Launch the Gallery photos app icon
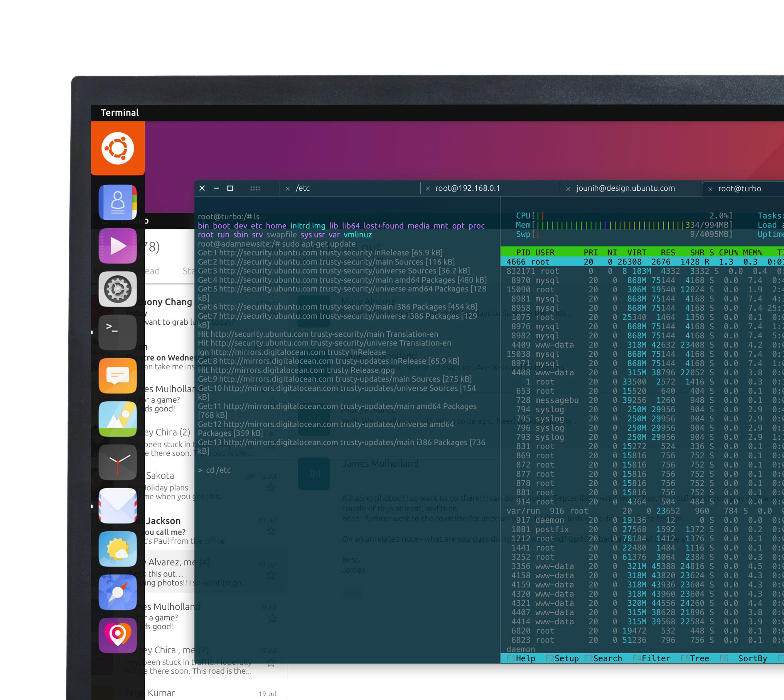784x700 pixels. click(x=117, y=419)
